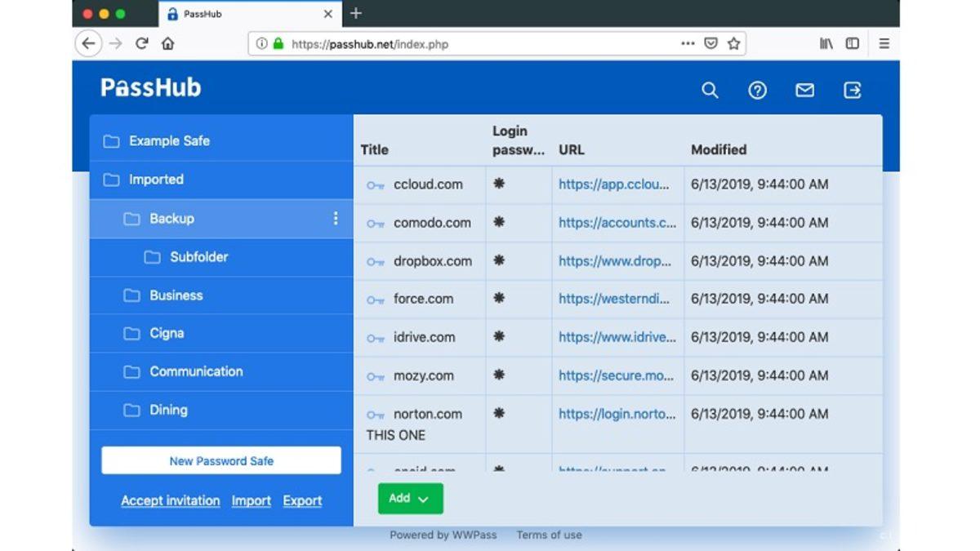
Task: Open the Firefox Library icon
Action: 826,43
